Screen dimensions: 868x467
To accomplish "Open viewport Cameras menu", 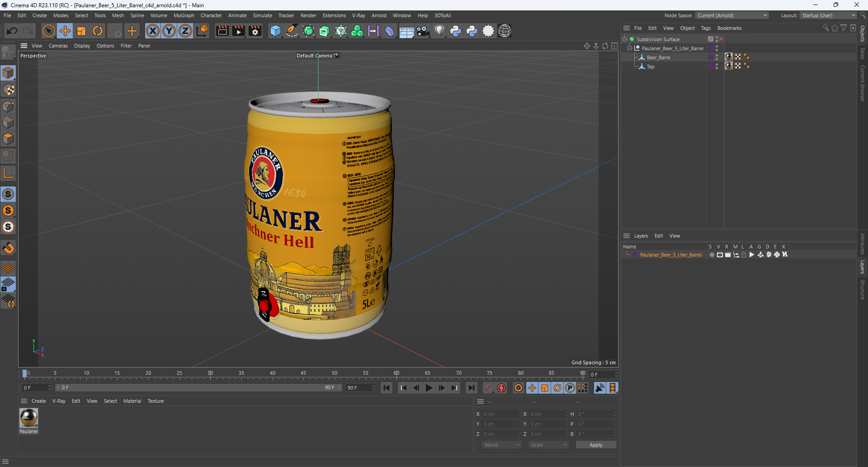I will (58, 46).
